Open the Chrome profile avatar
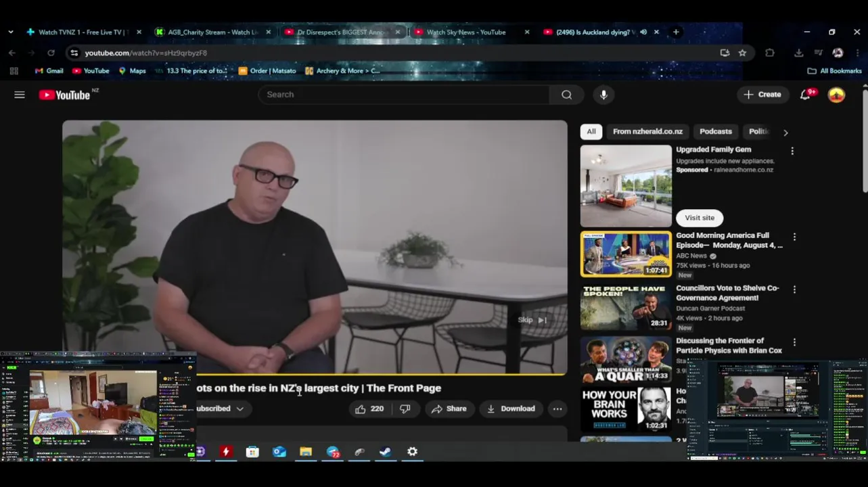 coord(838,53)
